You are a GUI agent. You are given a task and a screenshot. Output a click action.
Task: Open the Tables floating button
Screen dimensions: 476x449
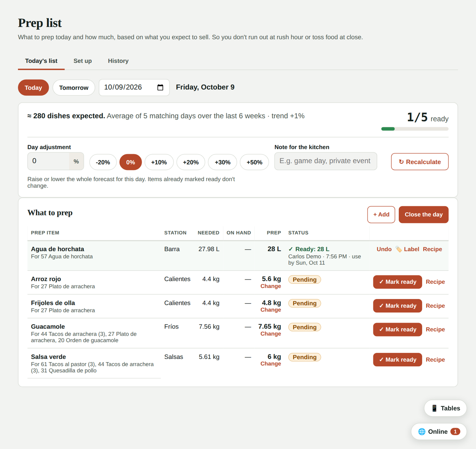tap(445, 408)
